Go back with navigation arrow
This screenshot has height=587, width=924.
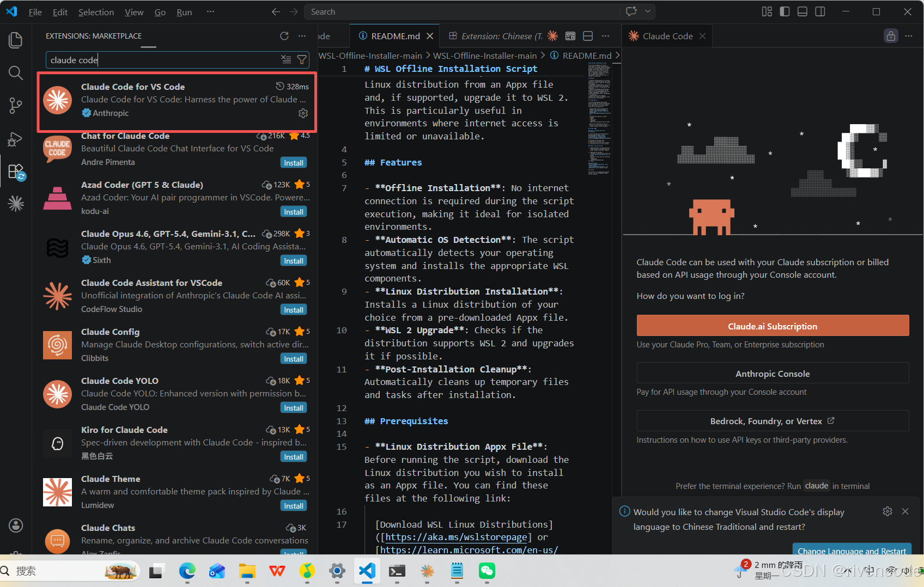click(276, 12)
